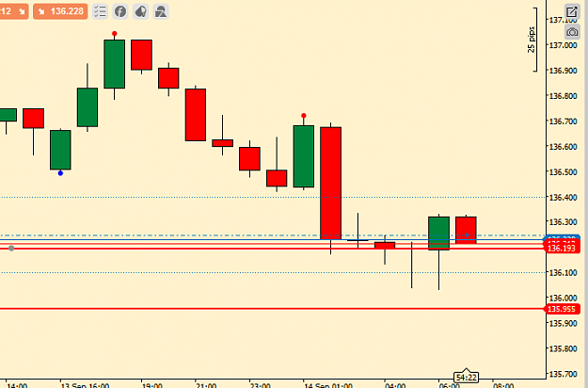The image size is (588, 388).
Task: Click the blue marker dot below the green candle
Action: [x=60, y=173]
